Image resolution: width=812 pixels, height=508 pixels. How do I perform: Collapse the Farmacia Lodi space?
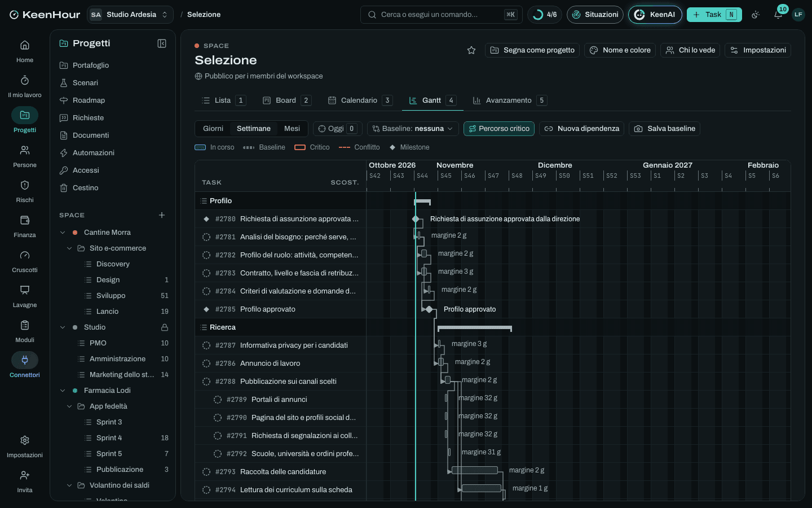[63, 391]
